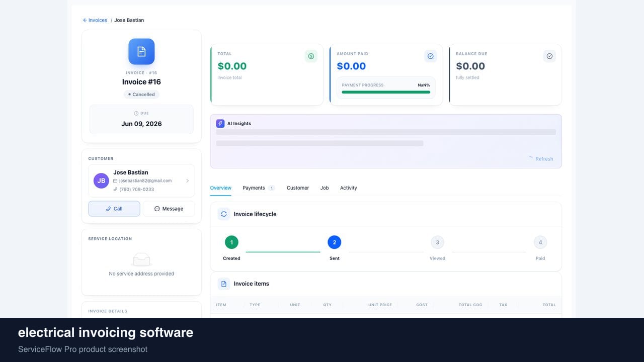Click lifecycle step 3 Viewed
Viewport: 644px width, 362px height.
click(437, 242)
